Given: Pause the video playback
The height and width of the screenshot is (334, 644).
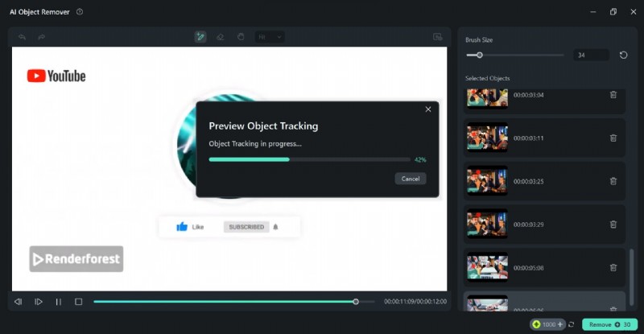Looking at the screenshot, I should click(58, 302).
